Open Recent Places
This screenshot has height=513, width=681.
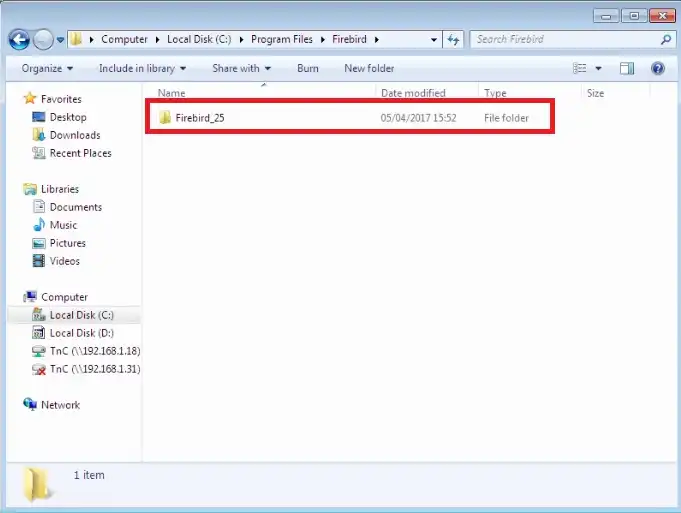[x=81, y=153]
